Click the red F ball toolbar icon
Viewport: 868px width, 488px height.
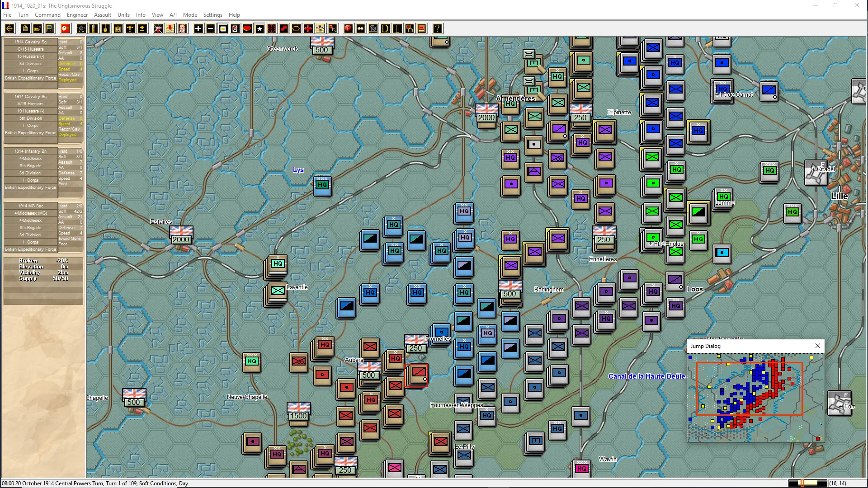pos(348,29)
